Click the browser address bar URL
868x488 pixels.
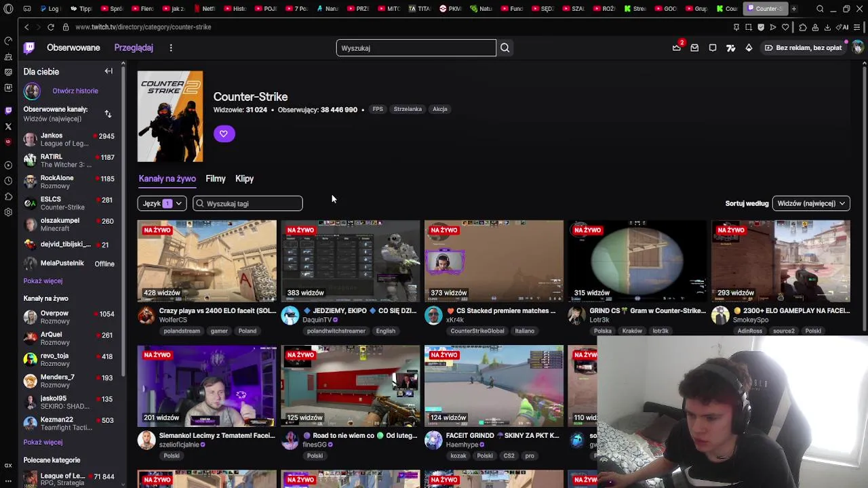pos(143,27)
